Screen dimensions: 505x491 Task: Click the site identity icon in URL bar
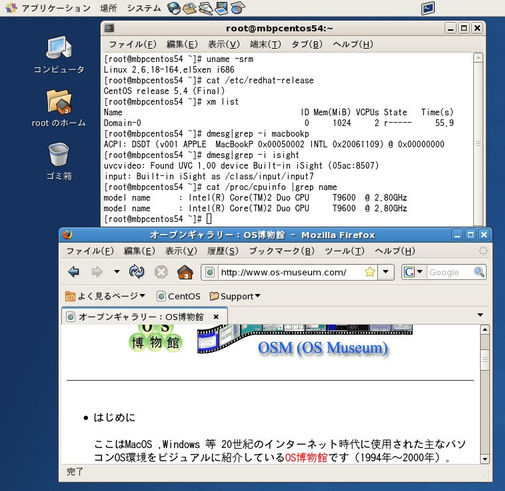pyautogui.click(x=210, y=272)
